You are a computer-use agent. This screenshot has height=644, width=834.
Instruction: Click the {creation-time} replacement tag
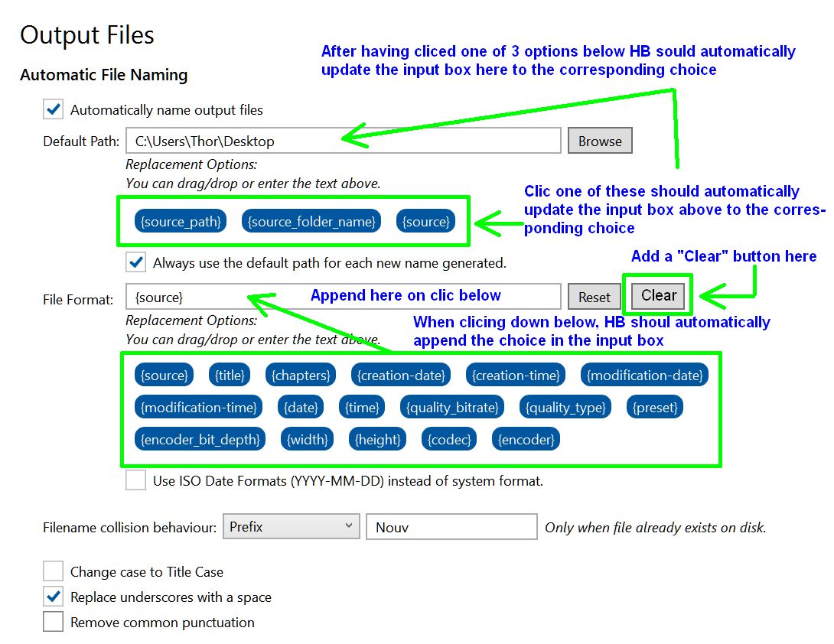click(516, 376)
